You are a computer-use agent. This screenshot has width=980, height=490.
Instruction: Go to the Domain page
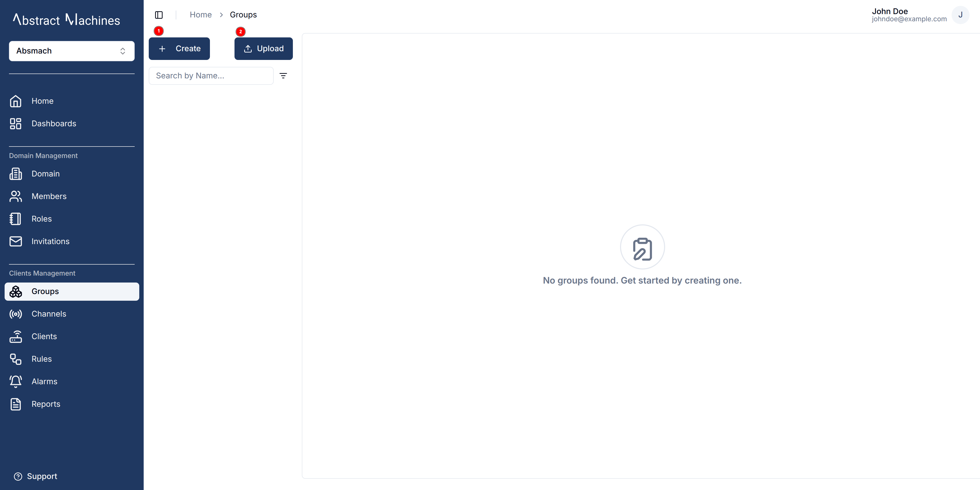click(x=71, y=174)
